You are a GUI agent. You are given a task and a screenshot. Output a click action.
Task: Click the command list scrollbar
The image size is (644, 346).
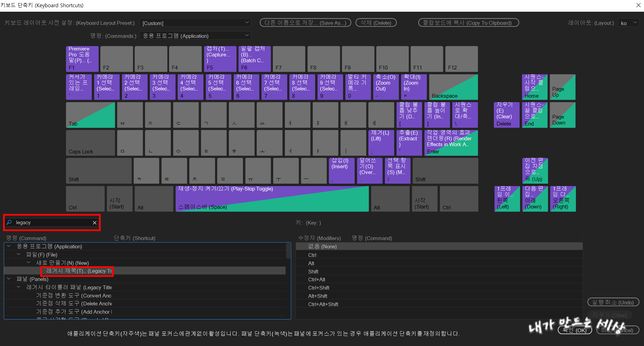click(x=288, y=251)
